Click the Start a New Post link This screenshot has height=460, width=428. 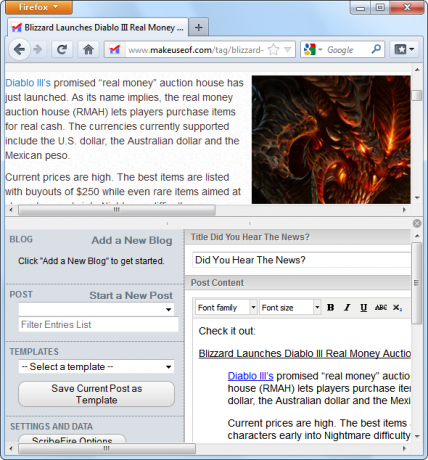tap(131, 295)
